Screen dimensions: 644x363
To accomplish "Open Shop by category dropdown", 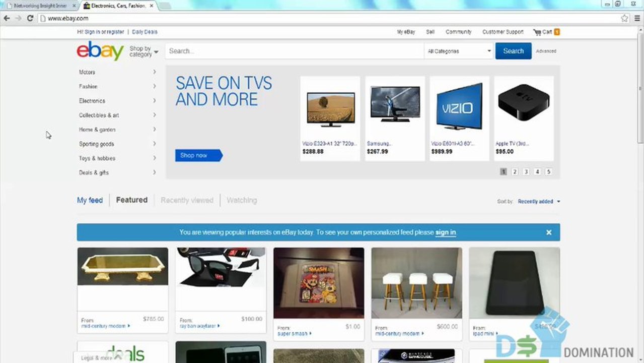I will 144,51.
